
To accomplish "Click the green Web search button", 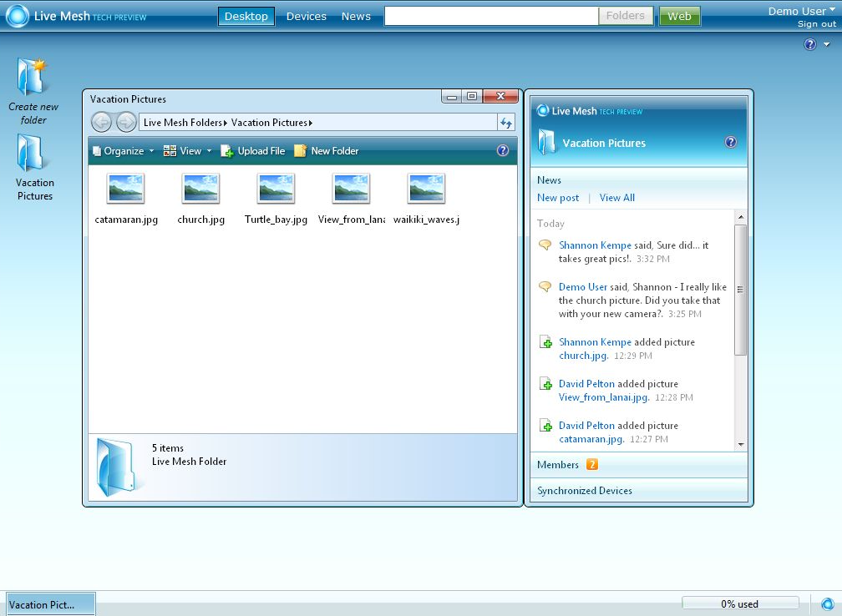I will coord(679,16).
